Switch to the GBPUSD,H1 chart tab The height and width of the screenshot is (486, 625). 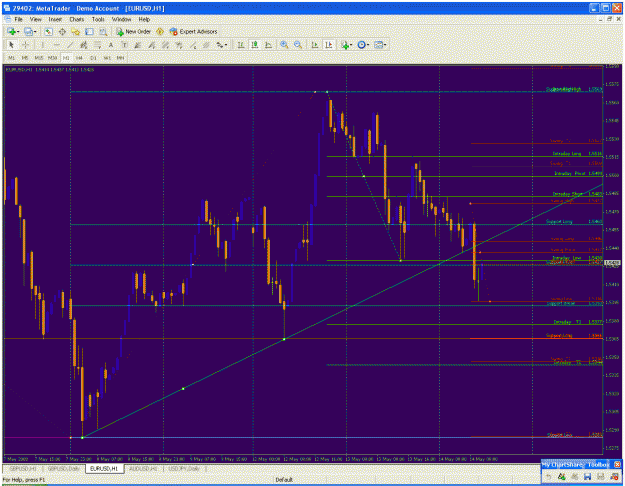[x=23, y=468]
